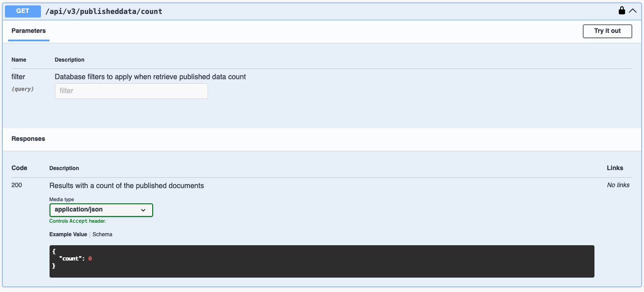Viewport: 644px width, 292px height.
Task: Click the published documents response description
Action: click(127, 185)
